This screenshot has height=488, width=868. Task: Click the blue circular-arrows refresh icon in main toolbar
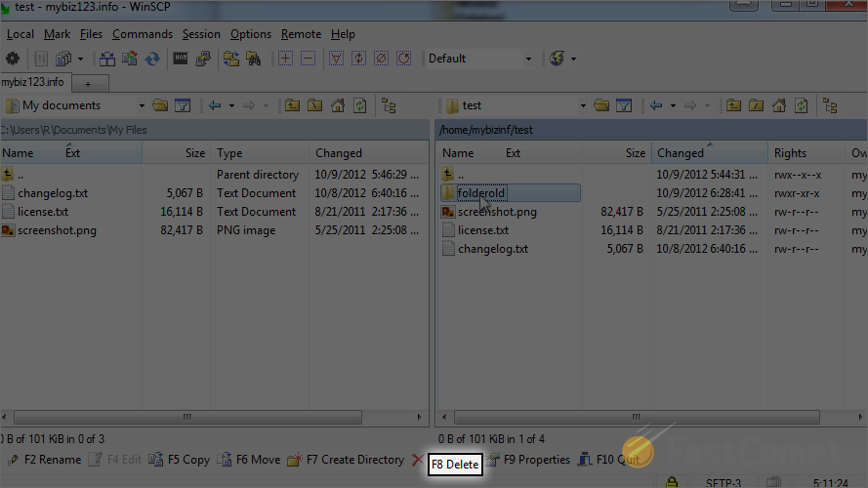pos(152,59)
